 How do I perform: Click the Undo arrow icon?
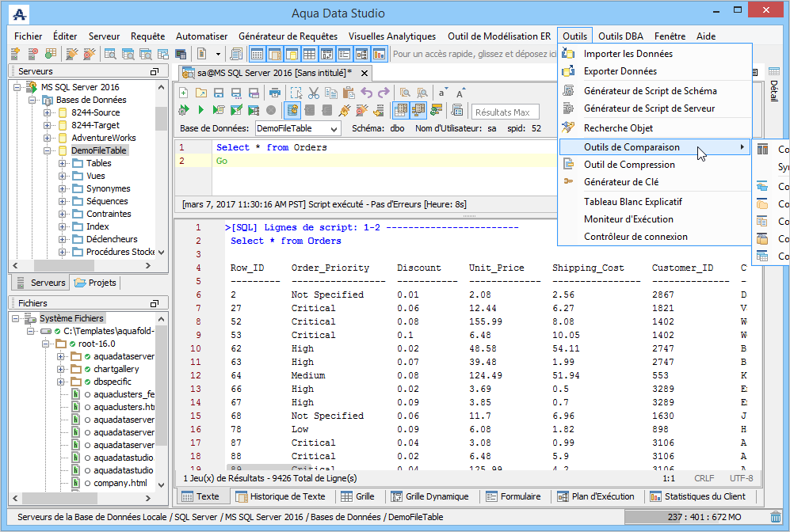coord(366,93)
